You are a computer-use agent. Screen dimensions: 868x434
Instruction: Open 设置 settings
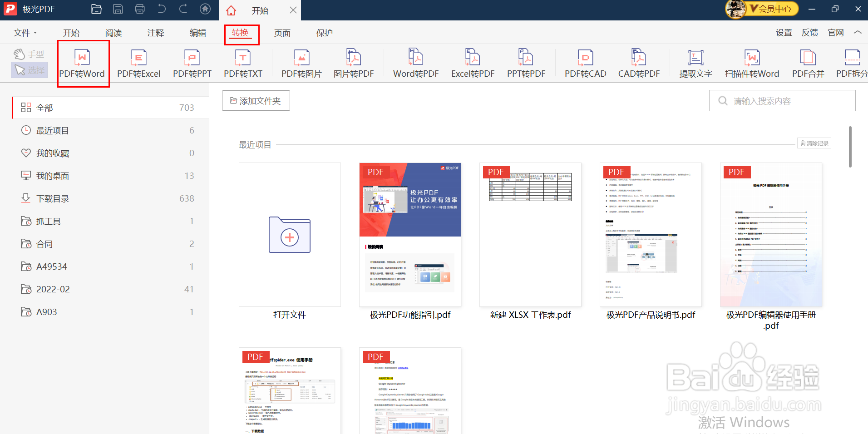784,33
